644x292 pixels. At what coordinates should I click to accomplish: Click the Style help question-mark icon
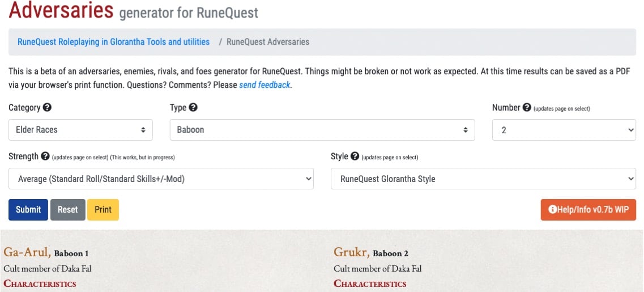pyautogui.click(x=355, y=156)
